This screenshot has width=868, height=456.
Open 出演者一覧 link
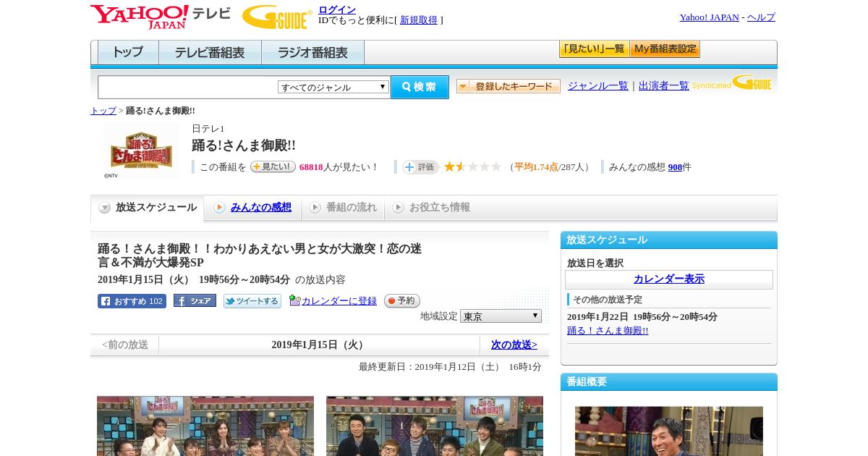tap(663, 85)
